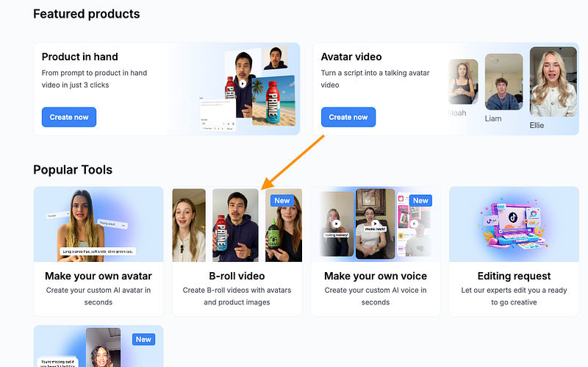Screen dimensions: 588x367
Task: Play the 'music rock!' voice sample clip
Action: point(375,223)
